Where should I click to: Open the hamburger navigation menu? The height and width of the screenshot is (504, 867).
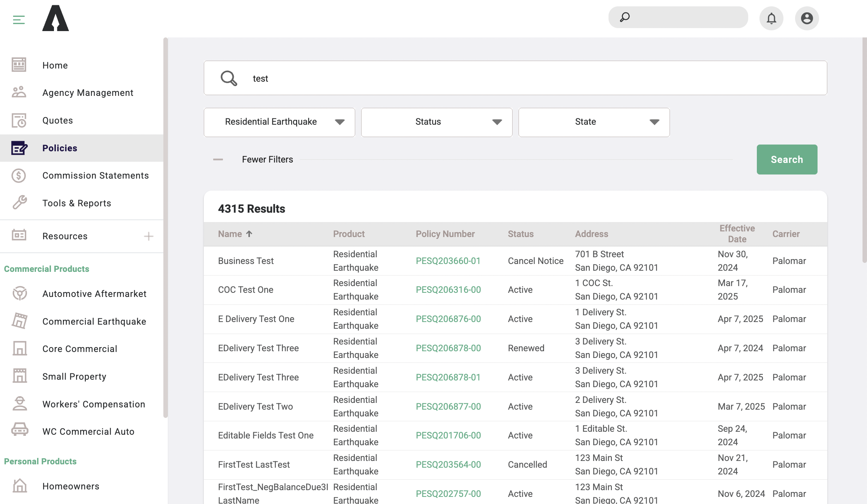[x=18, y=20]
